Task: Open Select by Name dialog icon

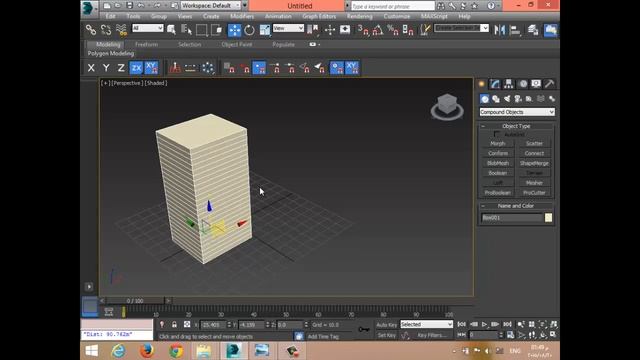Action: point(187,30)
